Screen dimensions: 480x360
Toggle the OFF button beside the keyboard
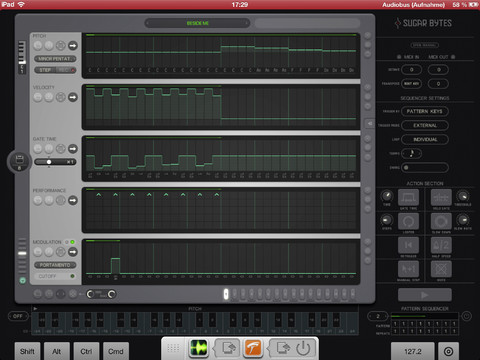point(18,316)
